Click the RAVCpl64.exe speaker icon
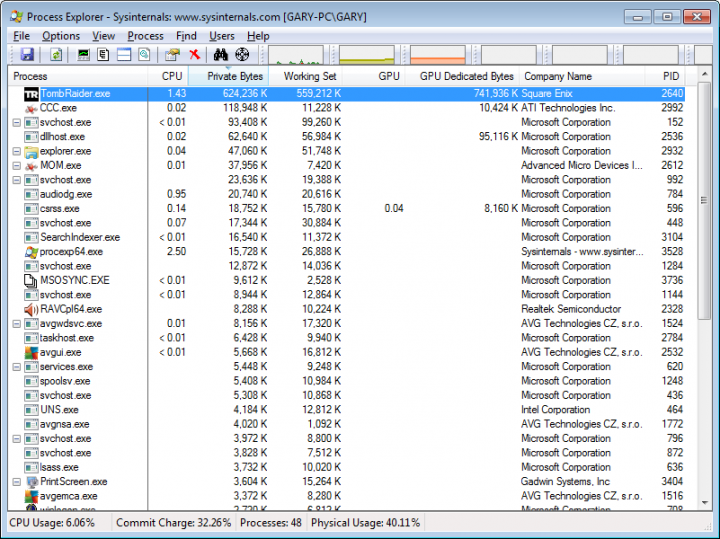Screen dimensions: 720x539 tap(31, 309)
